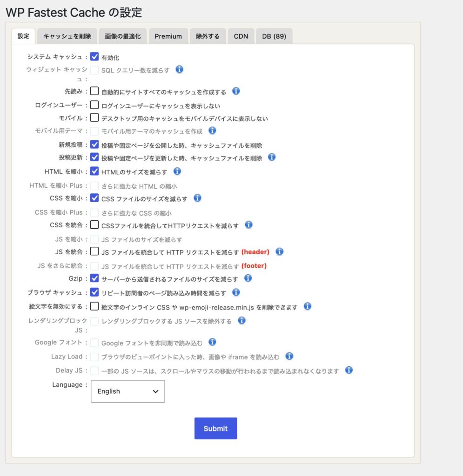Screen dimensions: 463x476
Task: Open info icon beside Lazy Load
Action: (289, 356)
